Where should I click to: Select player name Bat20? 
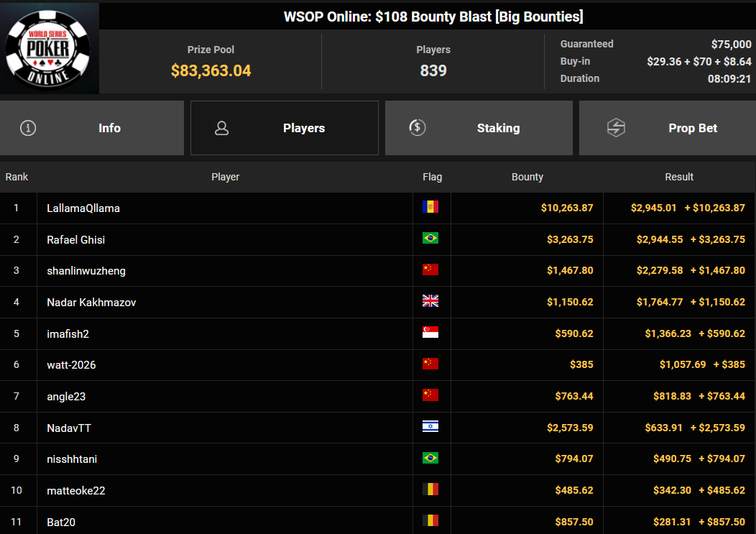click(x=61, y=522)
